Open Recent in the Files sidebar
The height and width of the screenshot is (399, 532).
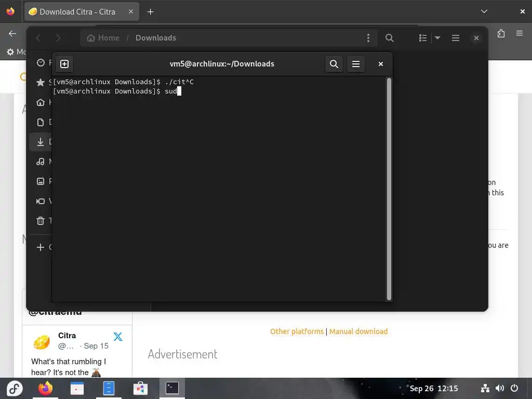41,63
